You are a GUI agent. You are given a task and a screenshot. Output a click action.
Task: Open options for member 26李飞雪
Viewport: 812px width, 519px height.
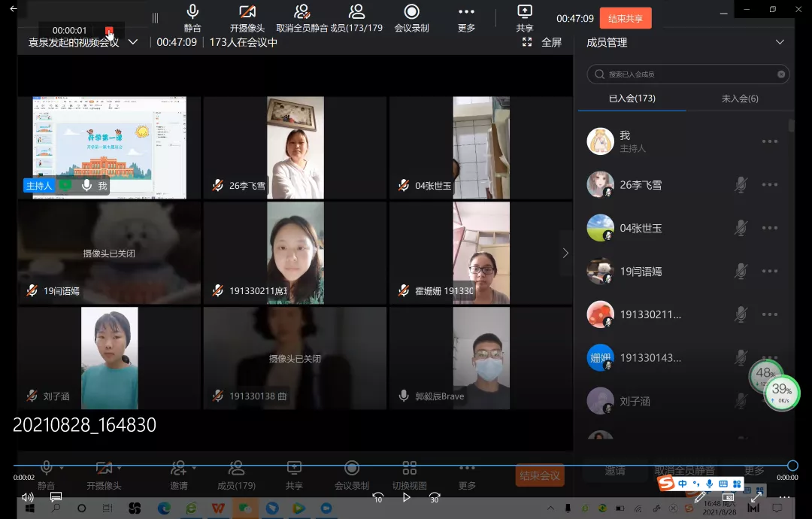pos(769,185)
